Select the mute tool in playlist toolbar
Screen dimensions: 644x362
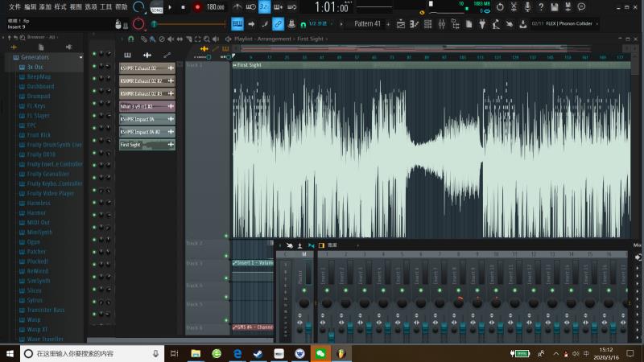click(x=171, y=39)
